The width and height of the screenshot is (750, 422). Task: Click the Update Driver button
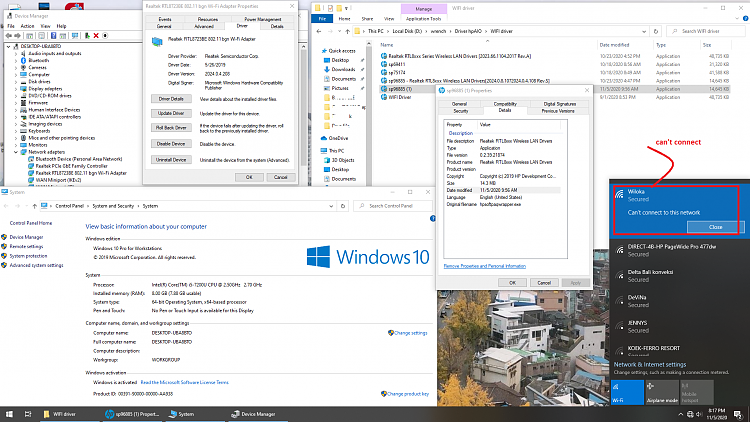[171, 114]
